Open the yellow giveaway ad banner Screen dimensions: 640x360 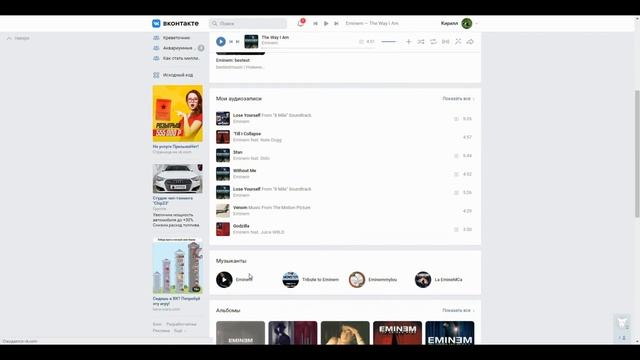[178, 113]
